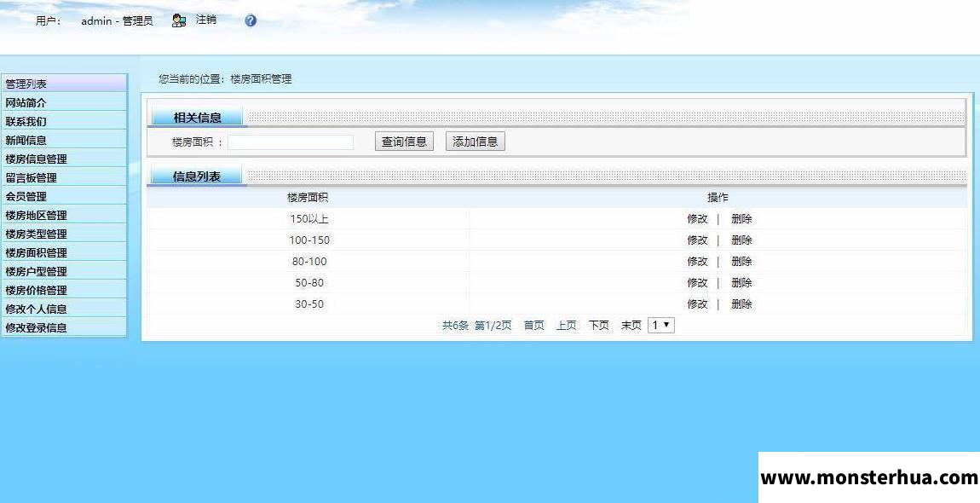The width and height of the screenshot is (980, 503).
Task: Click 删除 in the 80-100 row
Action: pyautogui.click(x=742, y=262)
